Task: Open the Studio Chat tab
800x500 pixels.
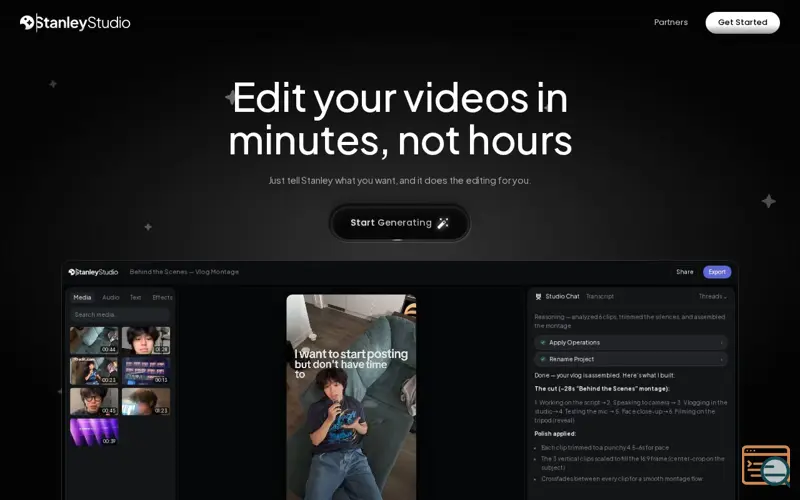Action: click(562, 296)
